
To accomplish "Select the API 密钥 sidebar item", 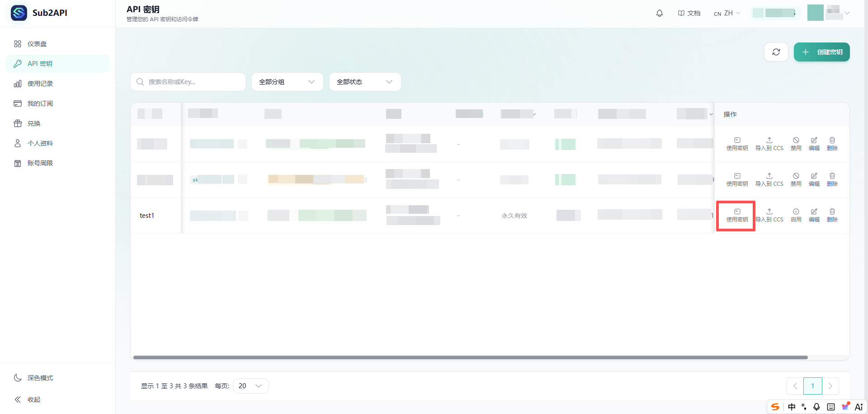I will [57, 64].
